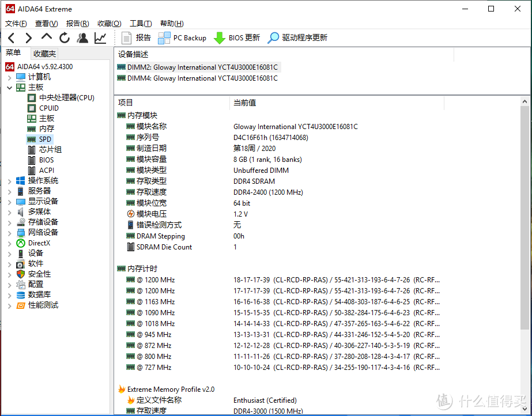Expand the 计算机 tree node
Viewport: 532px width, 416px height.
click(x=9, y=78)
